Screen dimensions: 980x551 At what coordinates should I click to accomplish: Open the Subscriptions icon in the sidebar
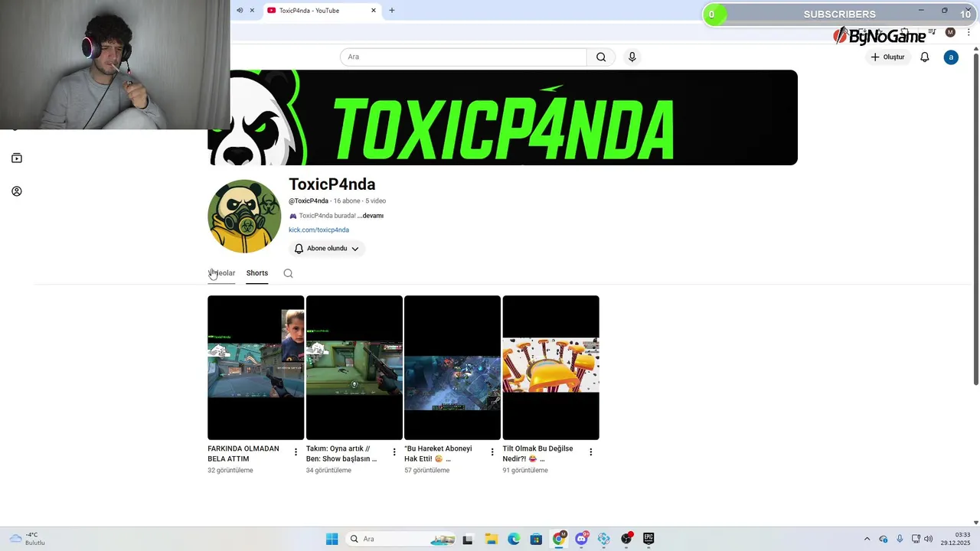[x=17, y=158]
